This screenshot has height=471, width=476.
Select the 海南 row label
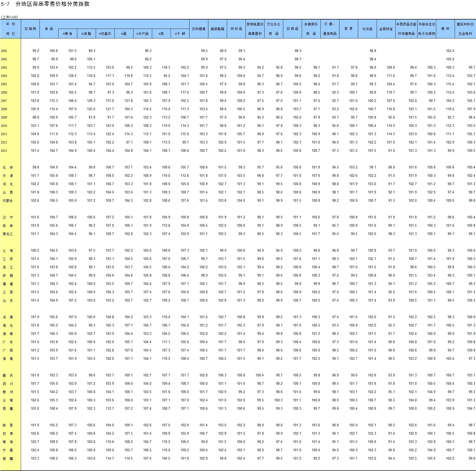pos(8,359)
